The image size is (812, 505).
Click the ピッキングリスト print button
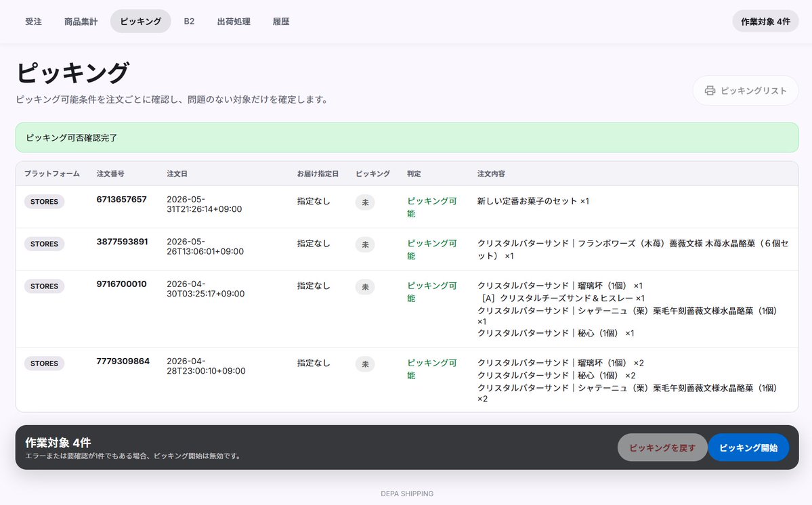click(x=746, y=91)
